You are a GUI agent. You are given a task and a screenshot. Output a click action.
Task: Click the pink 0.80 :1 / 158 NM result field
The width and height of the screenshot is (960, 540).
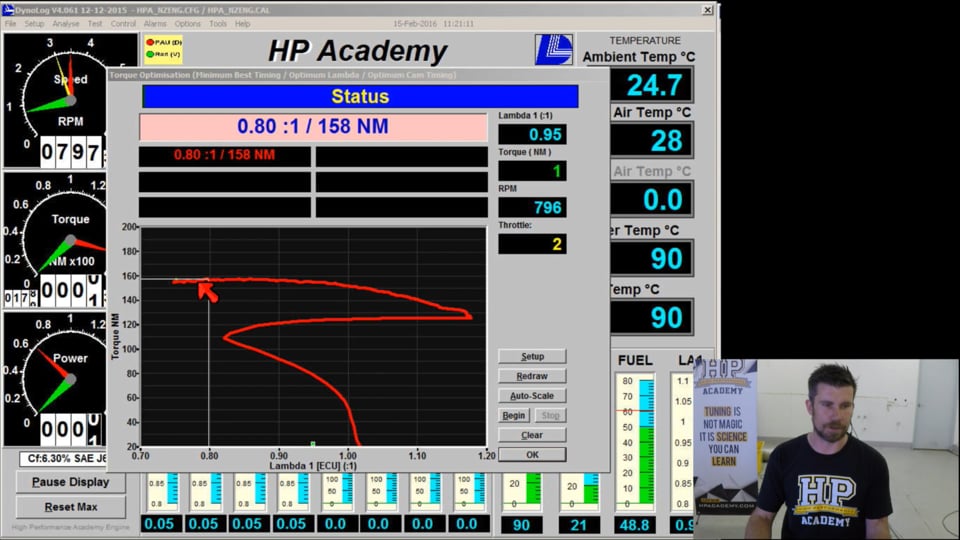pyautogui.click(x=313, y=126)
